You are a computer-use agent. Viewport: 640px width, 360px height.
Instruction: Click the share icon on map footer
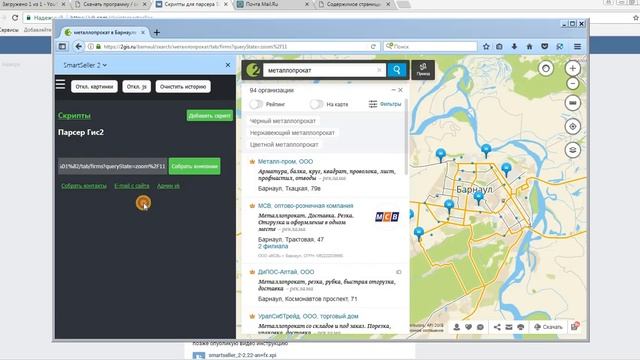pos(497,327)
